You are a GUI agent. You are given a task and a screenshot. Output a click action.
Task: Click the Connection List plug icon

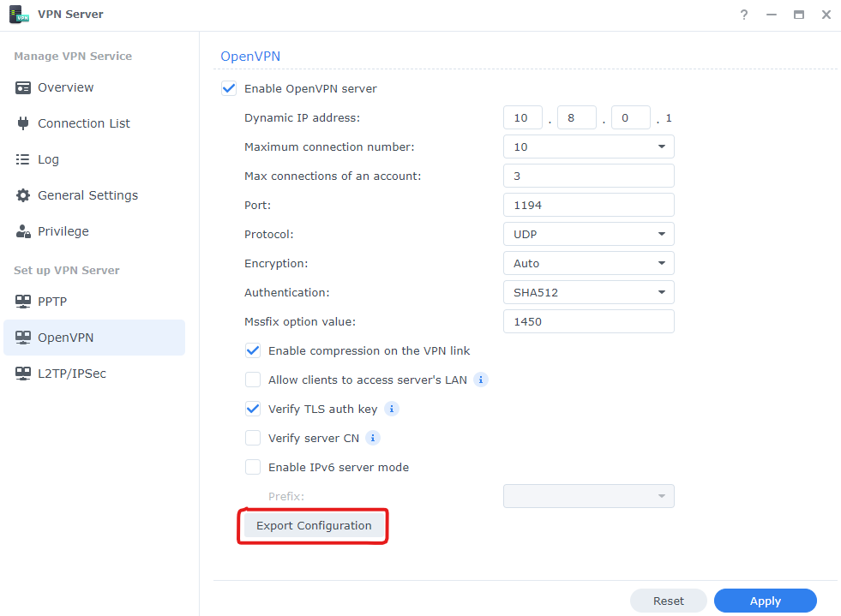coord(23,123)
